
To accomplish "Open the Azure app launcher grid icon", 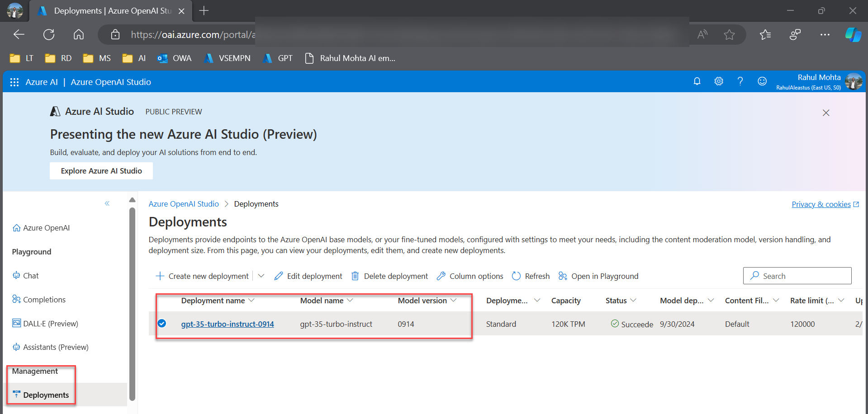I will [x=14, y=82].
